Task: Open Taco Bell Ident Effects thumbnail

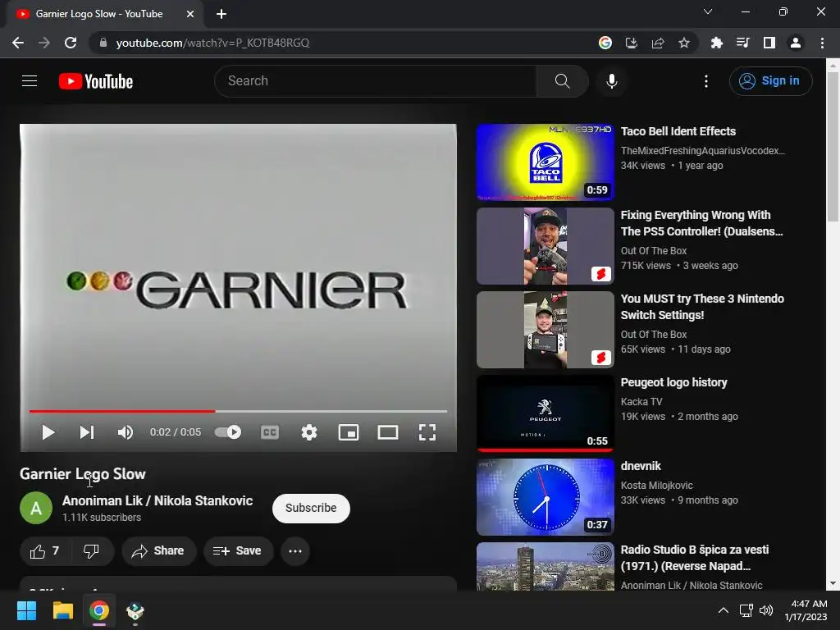Action: tap(545, 162)
